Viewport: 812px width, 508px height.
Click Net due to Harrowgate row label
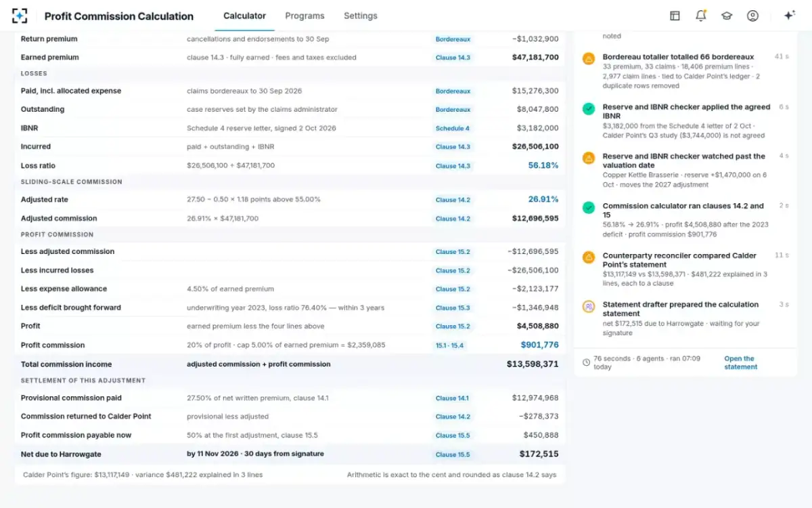(x=61, y=454)
